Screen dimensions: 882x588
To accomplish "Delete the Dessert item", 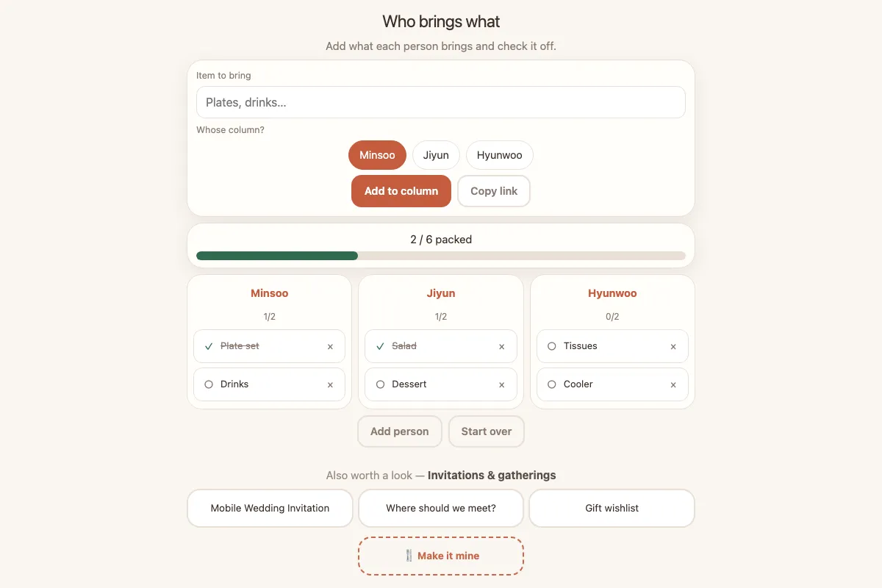I will [x=502, y=384].
